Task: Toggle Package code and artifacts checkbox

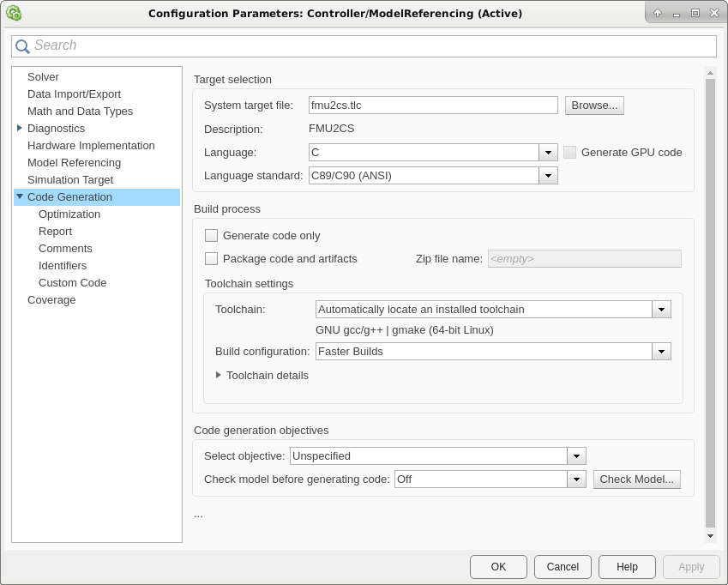Action: pos(212,259)
